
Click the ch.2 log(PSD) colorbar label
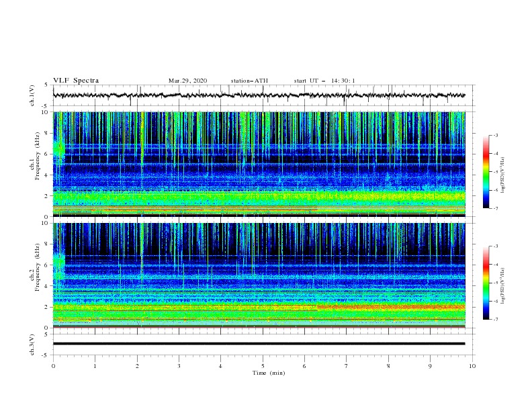point(502,286)
